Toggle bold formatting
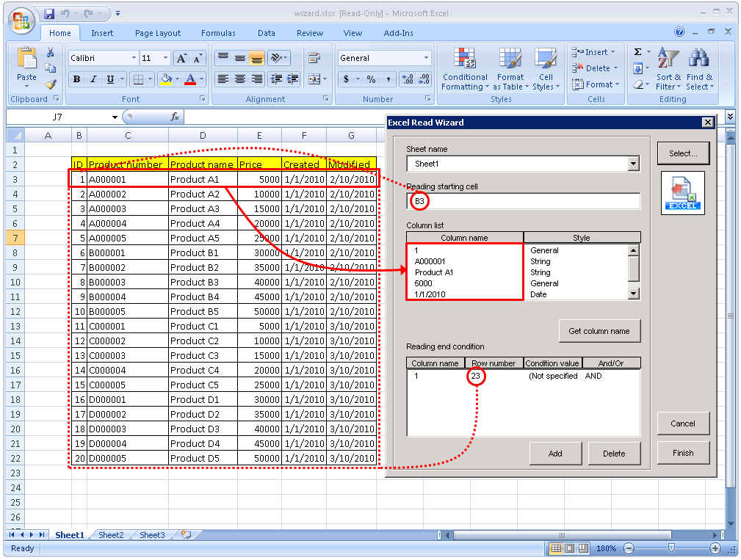This screenshot has width=741, height=560. tap(76, 79)
